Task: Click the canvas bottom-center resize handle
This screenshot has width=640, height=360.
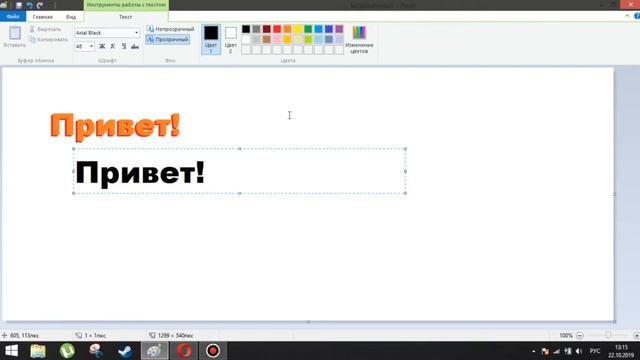Action: click(x=308, y=322)
